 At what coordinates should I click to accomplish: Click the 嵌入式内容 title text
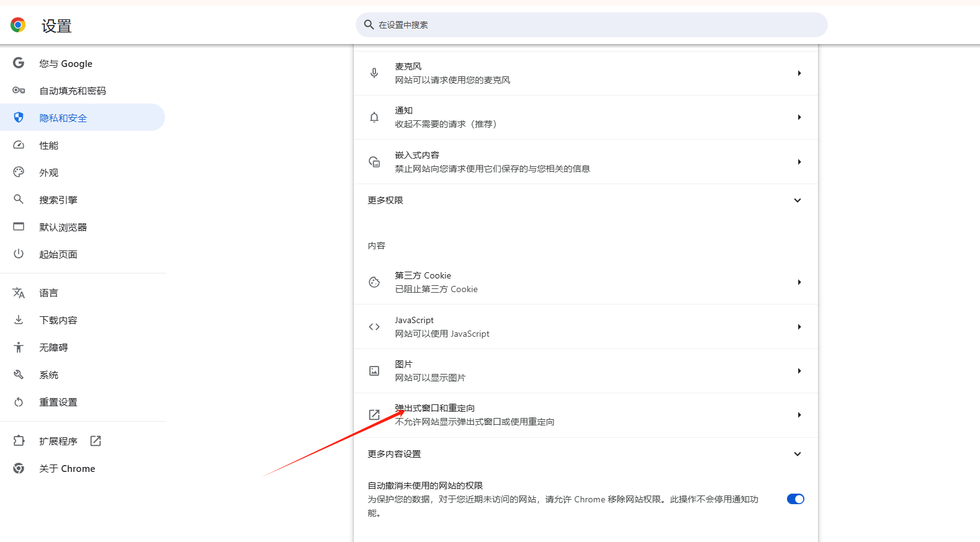(417, 155)
